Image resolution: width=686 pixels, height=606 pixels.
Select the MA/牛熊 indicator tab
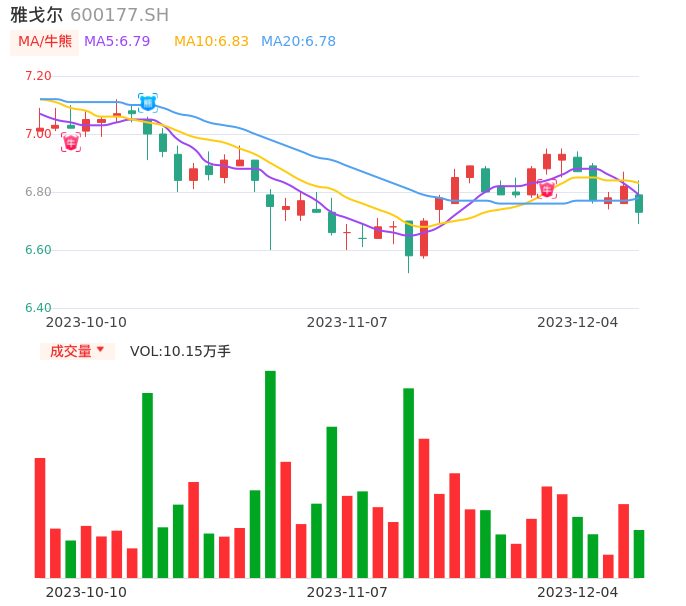tap(44, 42)
